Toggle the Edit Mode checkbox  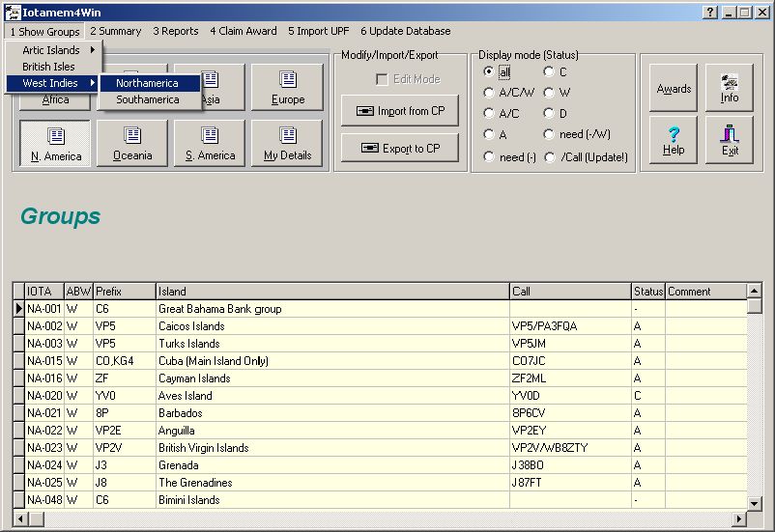[x=382, y=79]
